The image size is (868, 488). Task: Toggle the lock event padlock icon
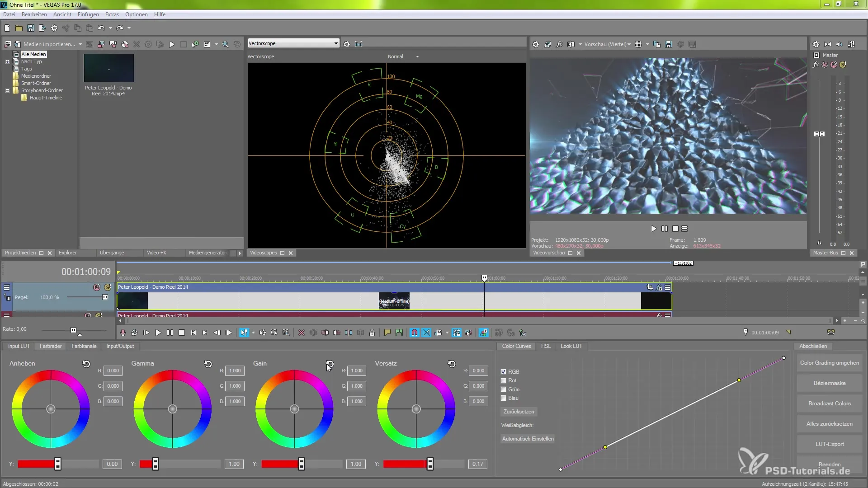tap(372, 333)
